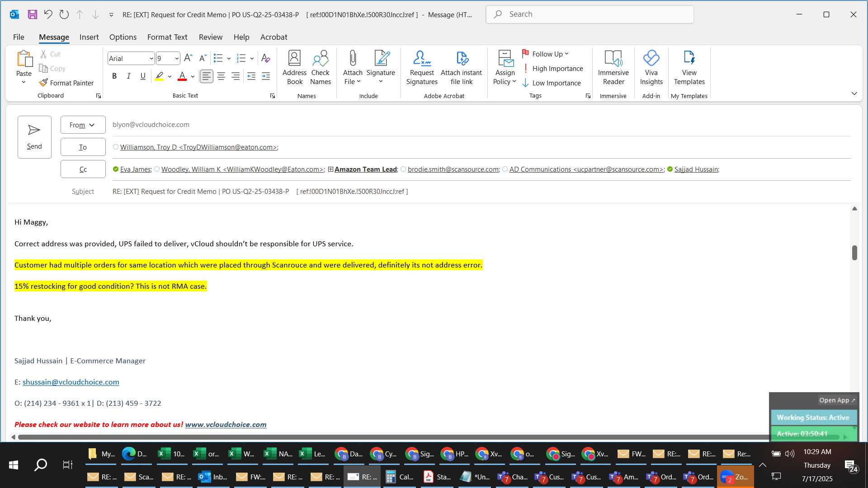Align text right
The width and height of the screenshot is (868, 488).
pyautogui.click(x=236, y=76)
